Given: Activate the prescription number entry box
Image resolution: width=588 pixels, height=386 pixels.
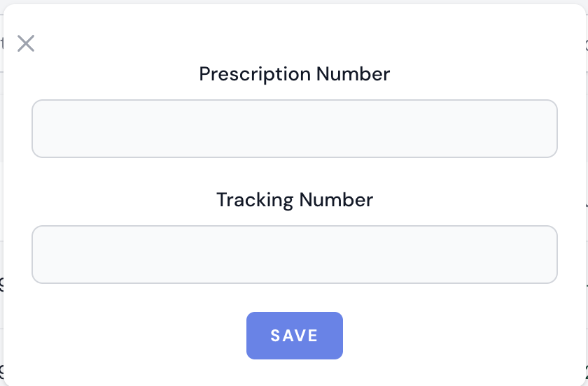Looking at the screenshot, I should (294, 129).
